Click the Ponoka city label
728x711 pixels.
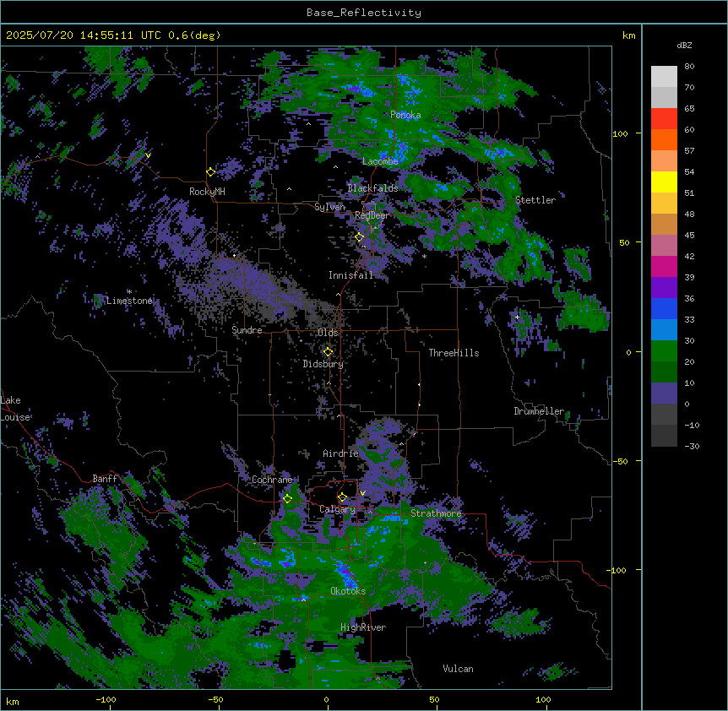coord(405,115)
